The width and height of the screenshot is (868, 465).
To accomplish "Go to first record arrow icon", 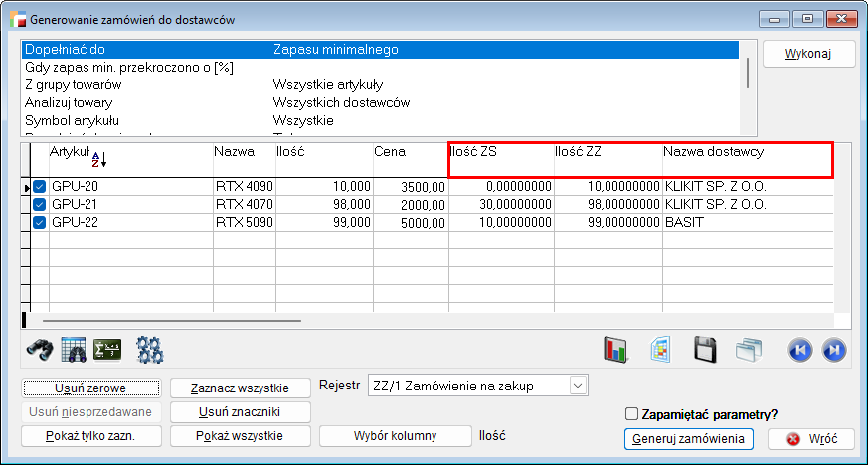I will [800, 350].
